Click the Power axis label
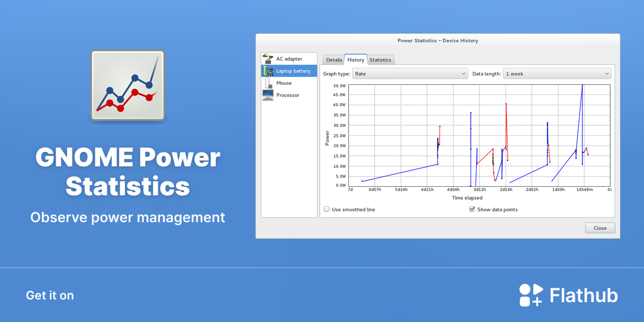This screenshot has height=322, width=644. click(327, 137)
